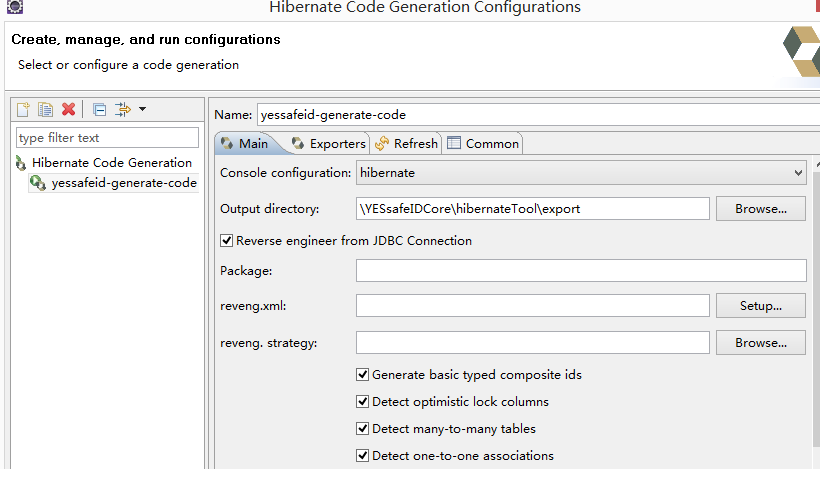Open the Refresh tab

click(x=406, y=143)
